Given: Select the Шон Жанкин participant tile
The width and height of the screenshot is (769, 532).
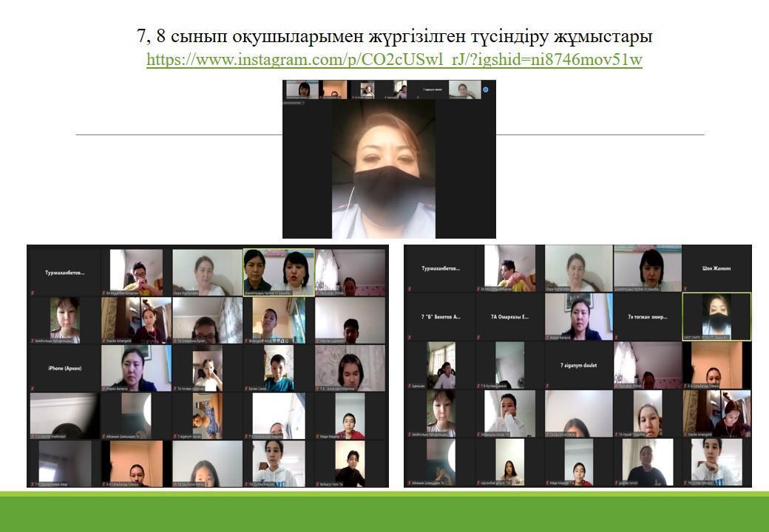Looking at the screenshot, I should (x=716, y=268).
